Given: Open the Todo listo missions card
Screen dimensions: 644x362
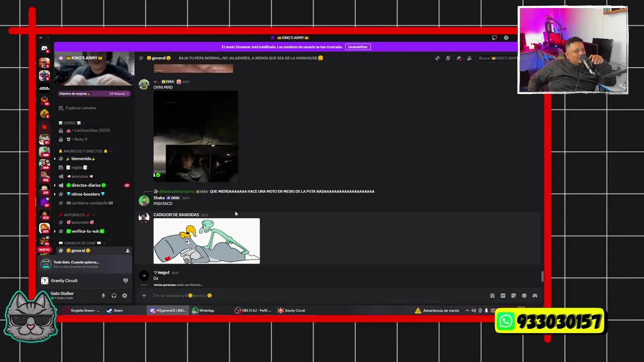Looking at the screenshot, I should [x=86, y=264].
